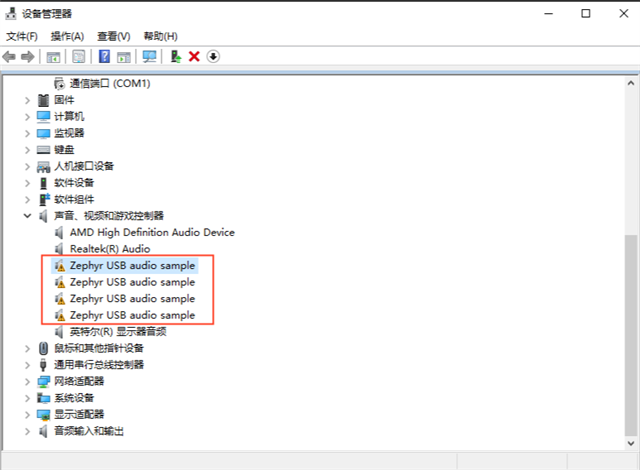Minimize the 设备管理器 window
This screenshot has height=470, width=640.
pyautogui.click(x=549, y=13)
